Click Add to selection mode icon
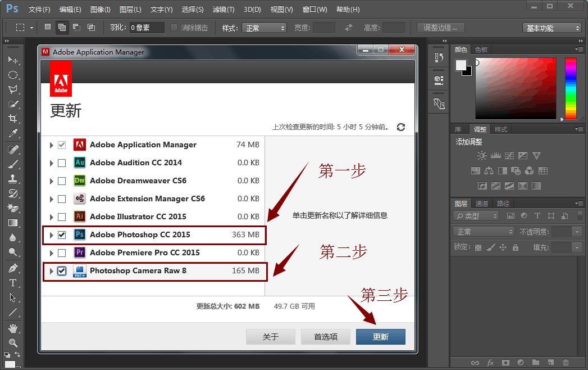Image resolution: width=588 pixels, height=370 pixels. tap(62, 28)
